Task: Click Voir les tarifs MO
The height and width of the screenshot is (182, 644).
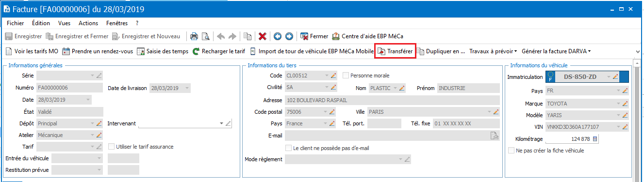Action: 32,51
